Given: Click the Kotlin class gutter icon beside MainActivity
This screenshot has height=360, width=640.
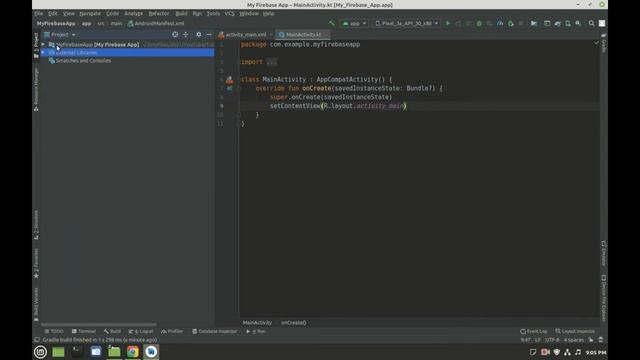Looking at the screenshot, I should [230, 80].
